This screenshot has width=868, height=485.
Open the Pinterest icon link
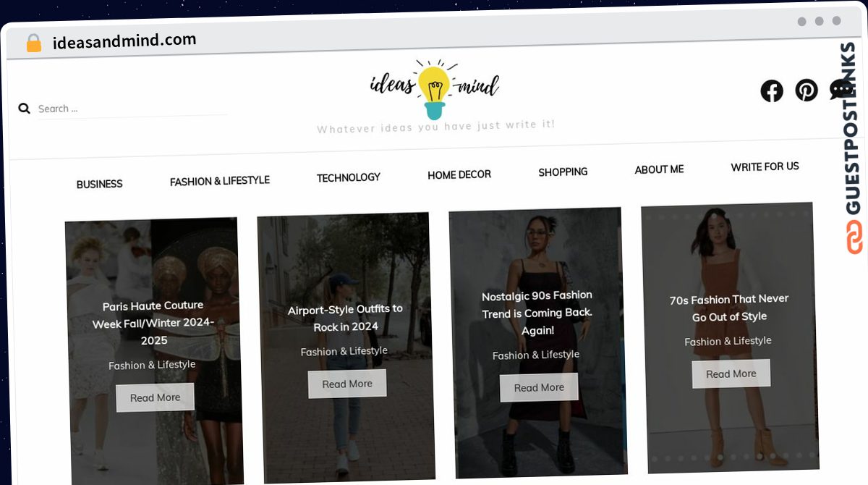pos(807,90)
